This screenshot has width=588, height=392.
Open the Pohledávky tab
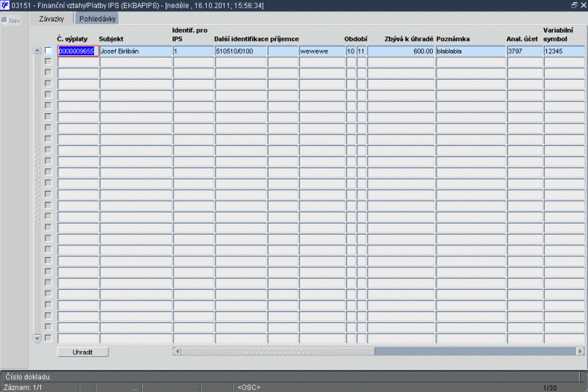click(x=97, y=19)
